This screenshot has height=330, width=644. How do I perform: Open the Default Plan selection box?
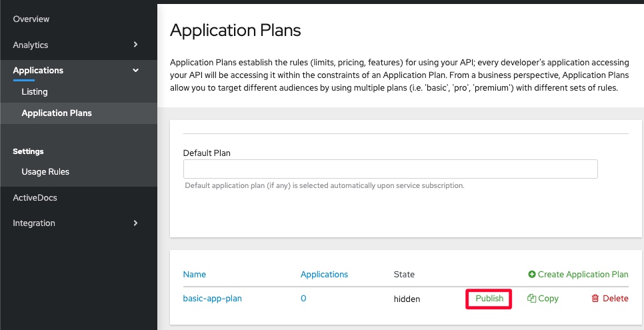click(x=390, y=169)
